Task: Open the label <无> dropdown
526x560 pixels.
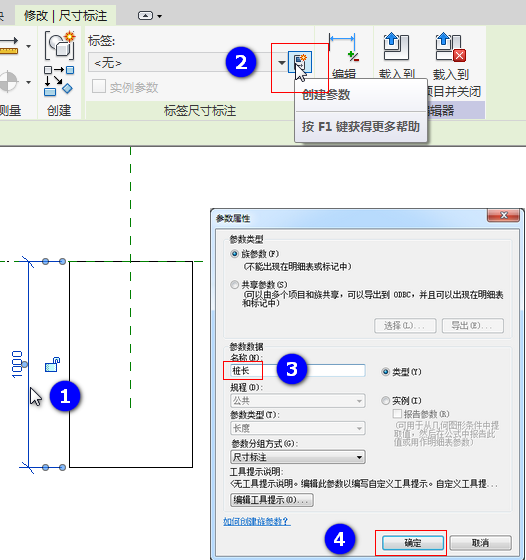Action: [x=282, y=63]
